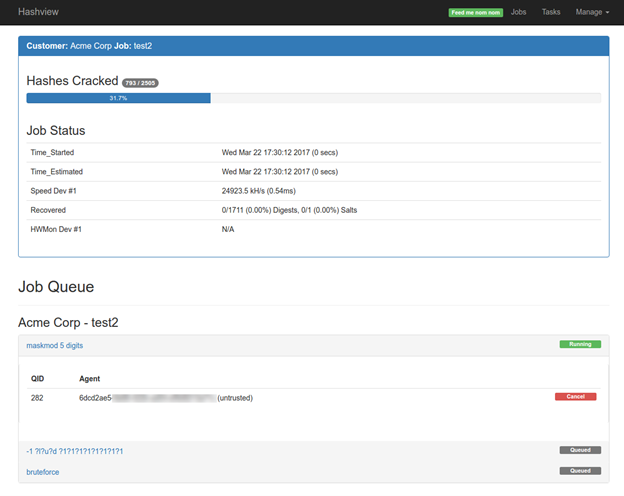Click the 793 / 2505 hashes count badge
Viewport: 624px width, 496px height.
[x=140, y=82]
